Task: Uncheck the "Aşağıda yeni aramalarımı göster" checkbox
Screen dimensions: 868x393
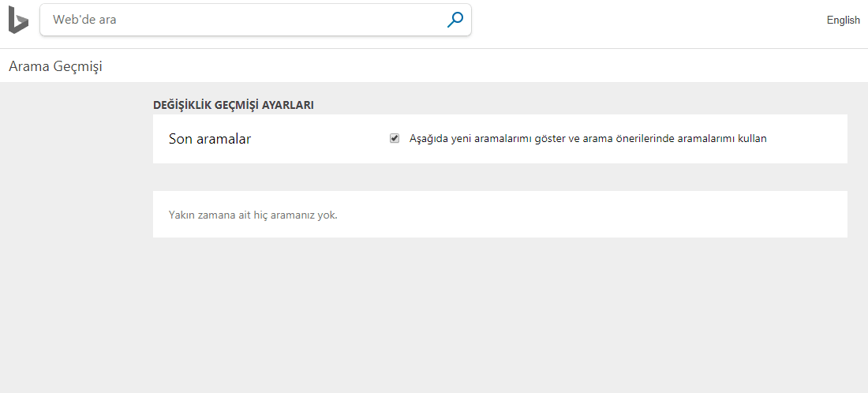Action: pyautogui.click(x=394, y=138)
